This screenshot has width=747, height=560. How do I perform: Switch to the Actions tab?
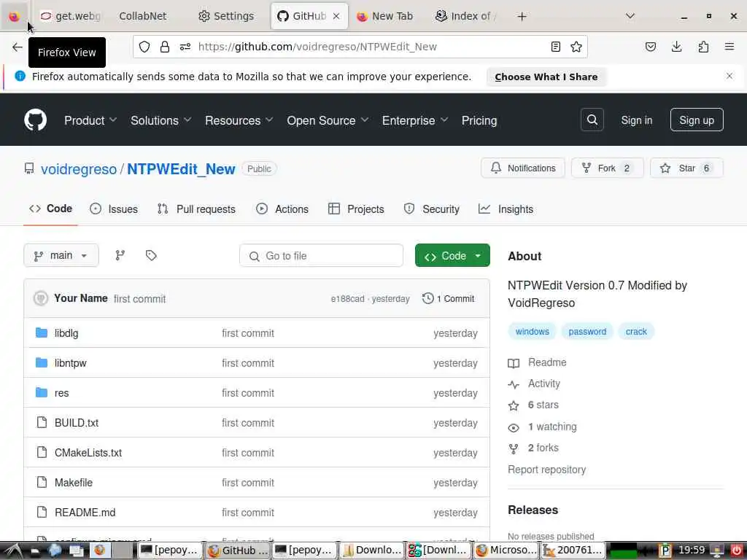tap(282, 209)
